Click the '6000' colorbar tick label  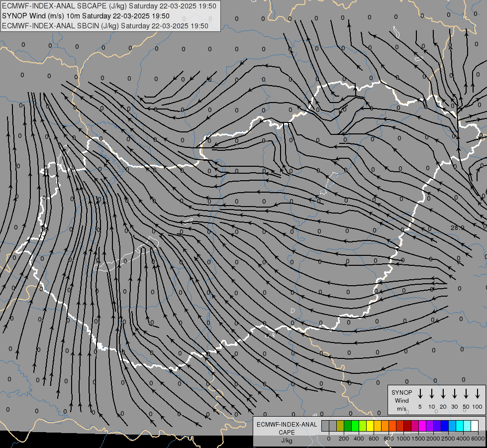tap(478, 439)
